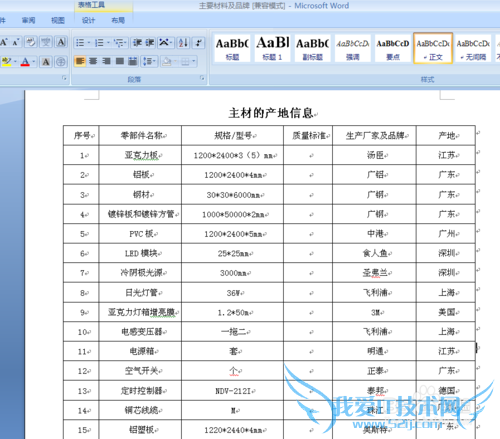Image resolution: width=500 pixels, height=439 pixels.
Task: Click the 美国 table cell
Action: click(x=447, y=312)
